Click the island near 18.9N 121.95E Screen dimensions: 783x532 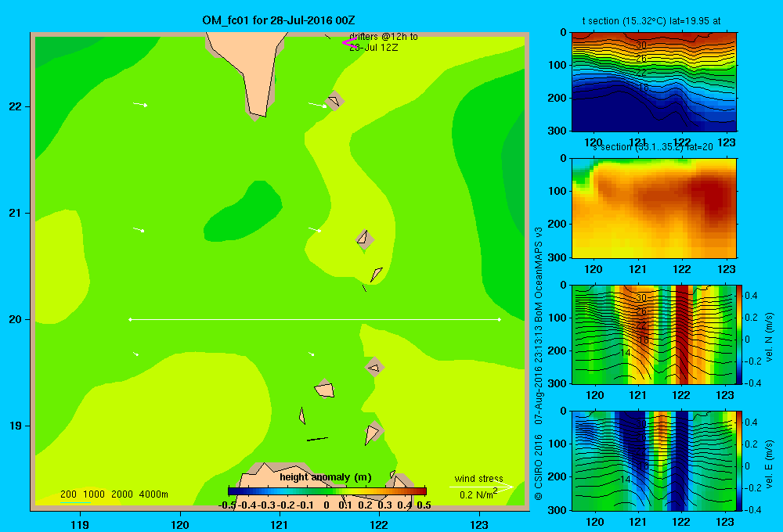pos(373,433)
